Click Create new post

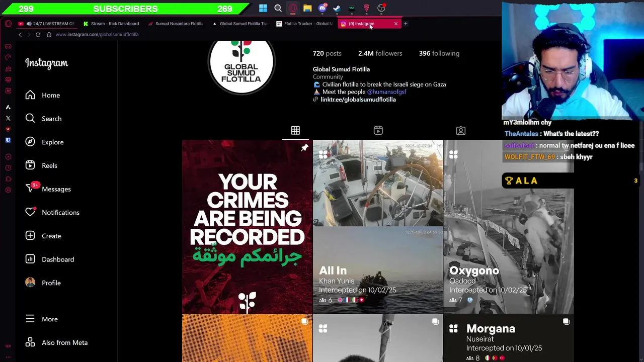click(x=43, y=236)
